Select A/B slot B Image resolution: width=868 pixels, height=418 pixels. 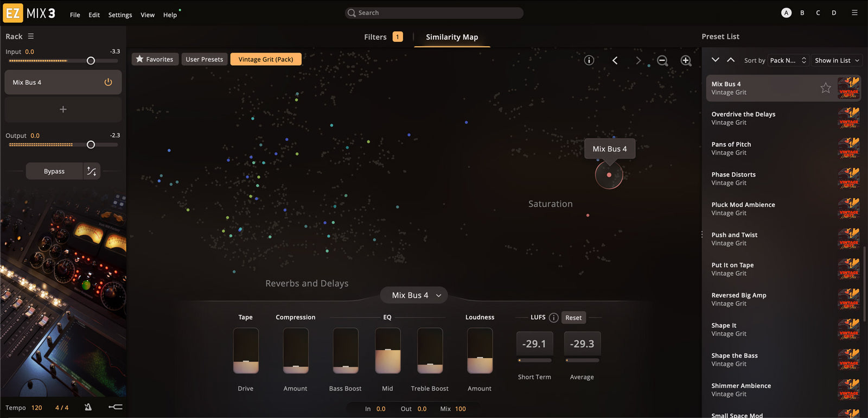pos(802,12)
